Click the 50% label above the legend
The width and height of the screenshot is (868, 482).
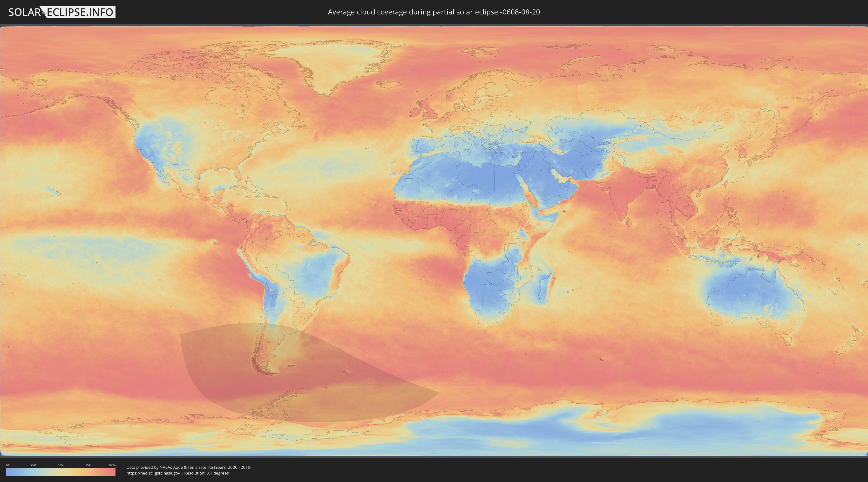(x=61, y=465)
